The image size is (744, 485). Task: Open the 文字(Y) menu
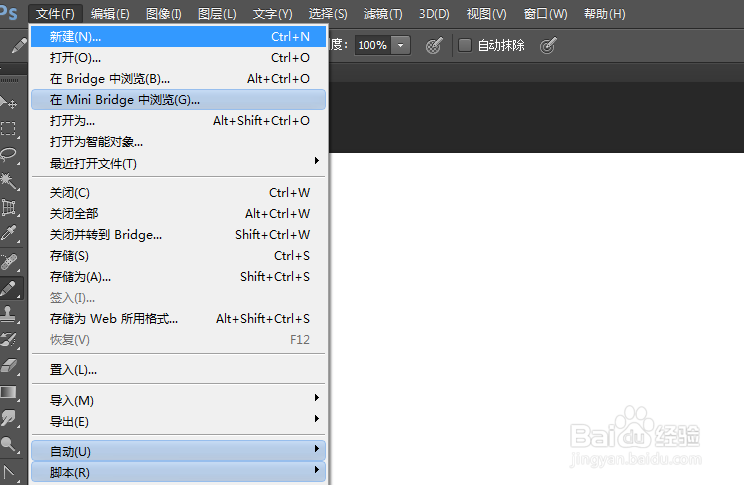tap(272, 14)
